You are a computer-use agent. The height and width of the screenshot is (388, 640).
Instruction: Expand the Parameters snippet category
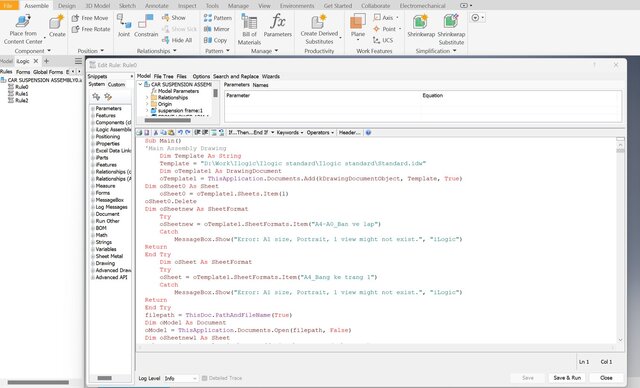click(93, 109)
